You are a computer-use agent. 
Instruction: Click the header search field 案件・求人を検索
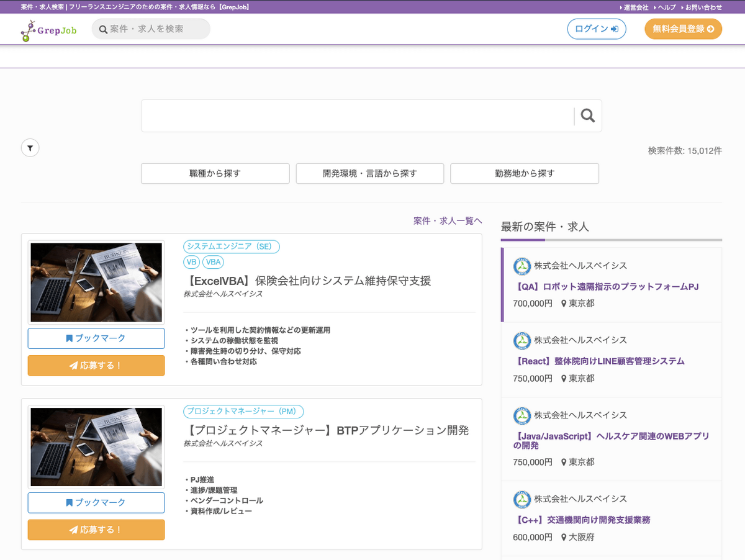click(151, 29)
